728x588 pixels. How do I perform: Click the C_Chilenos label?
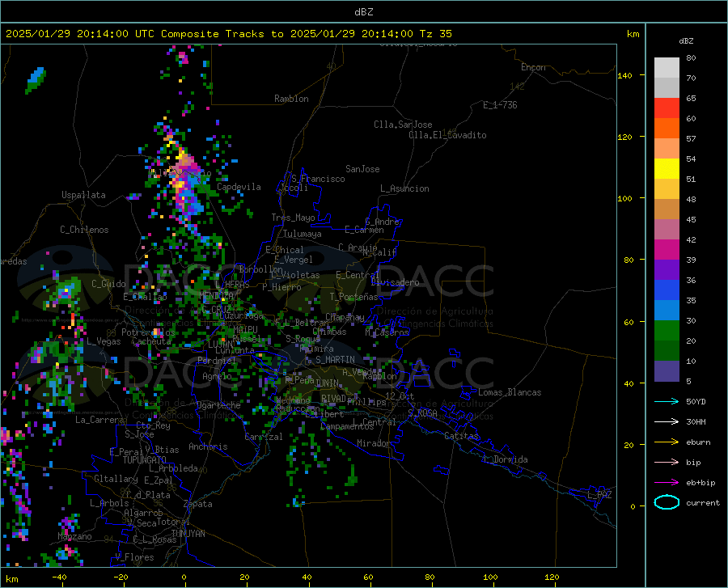coord(84,230)
